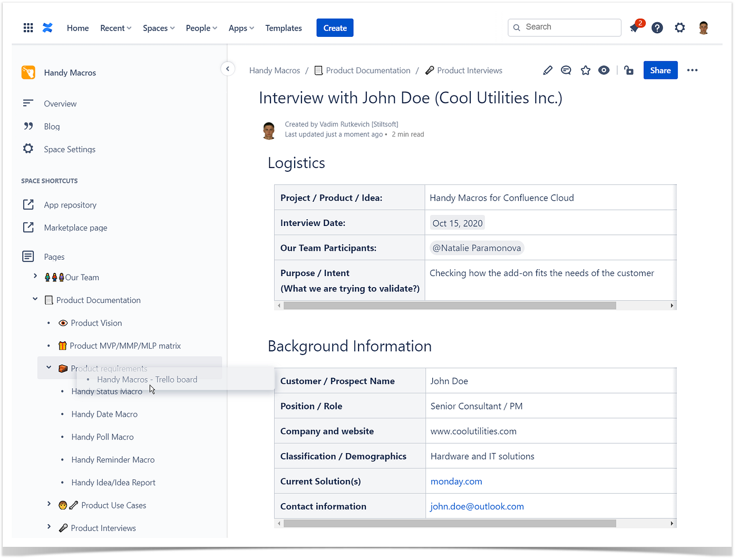Open the settings gear in top bar
Image resolution: width=738 pixels, height=560 pixels.
(680, 28)
